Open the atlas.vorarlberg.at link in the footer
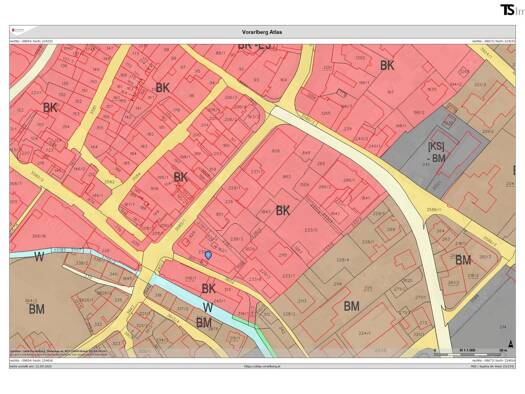This screenshot has height=394, width=525. pos(262,366)
